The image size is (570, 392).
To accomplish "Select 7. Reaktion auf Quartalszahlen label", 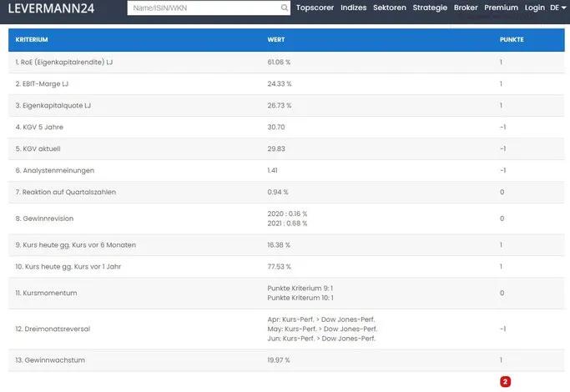I will coord(65,192).
